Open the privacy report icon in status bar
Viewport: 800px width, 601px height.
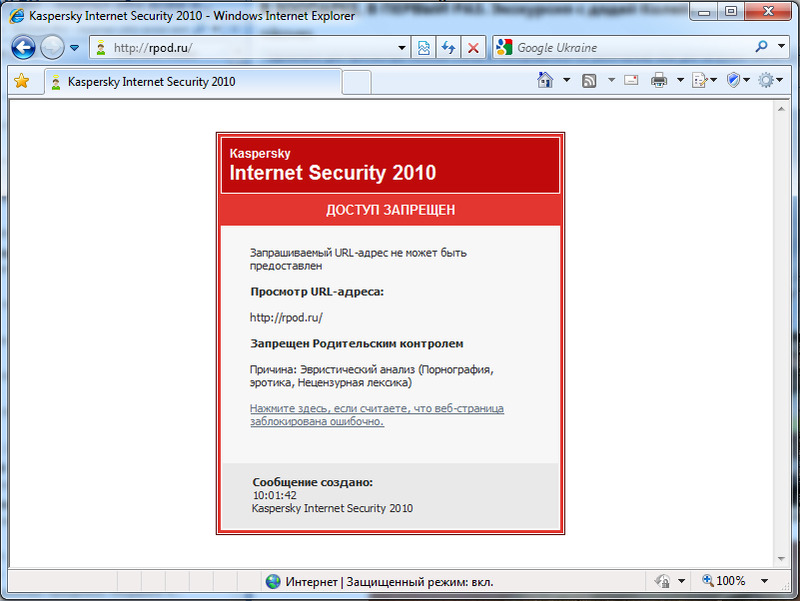tap(663, 581)
